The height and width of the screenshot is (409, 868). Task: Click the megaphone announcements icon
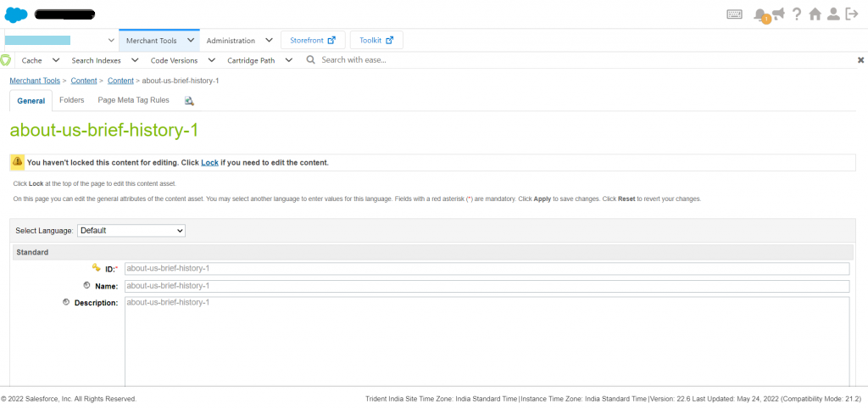[x=778, y=14]
